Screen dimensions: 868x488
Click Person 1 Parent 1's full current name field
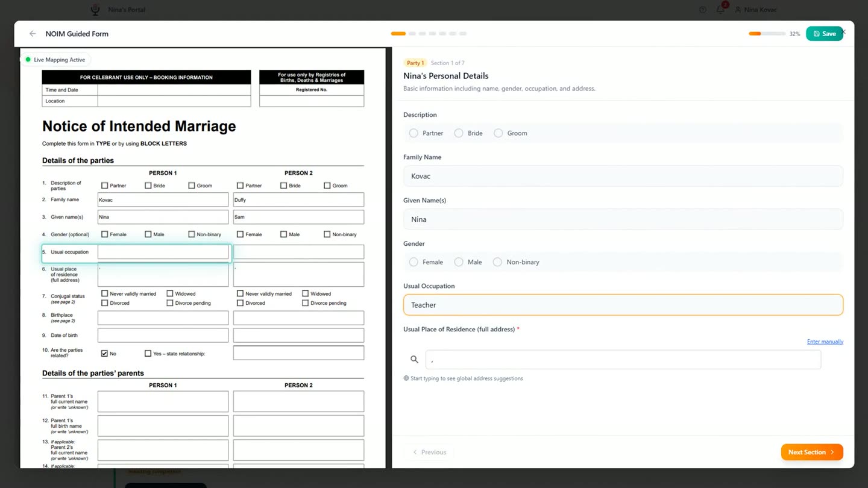tap(163, 401)
